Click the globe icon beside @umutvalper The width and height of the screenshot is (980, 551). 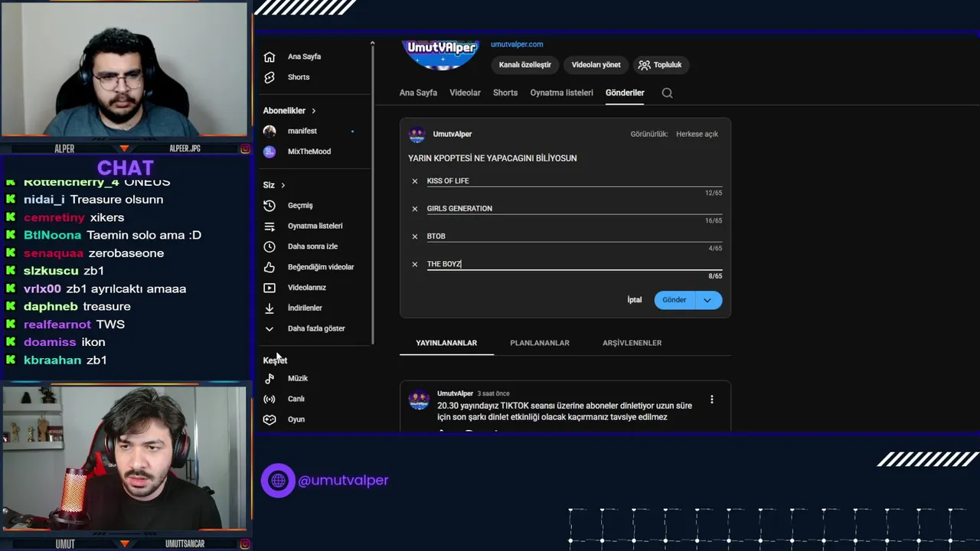point(278,481)
